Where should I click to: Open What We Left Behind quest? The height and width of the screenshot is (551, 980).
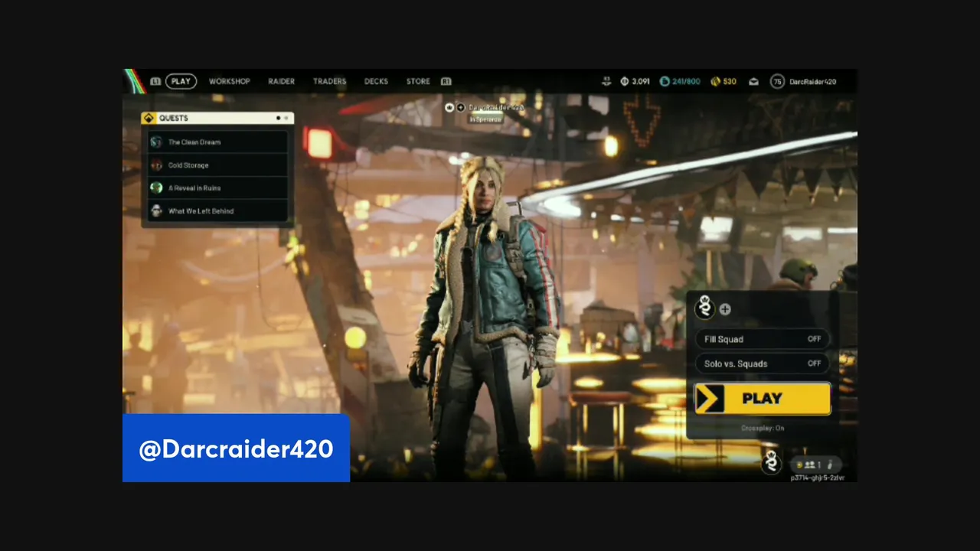pos(217,211)
